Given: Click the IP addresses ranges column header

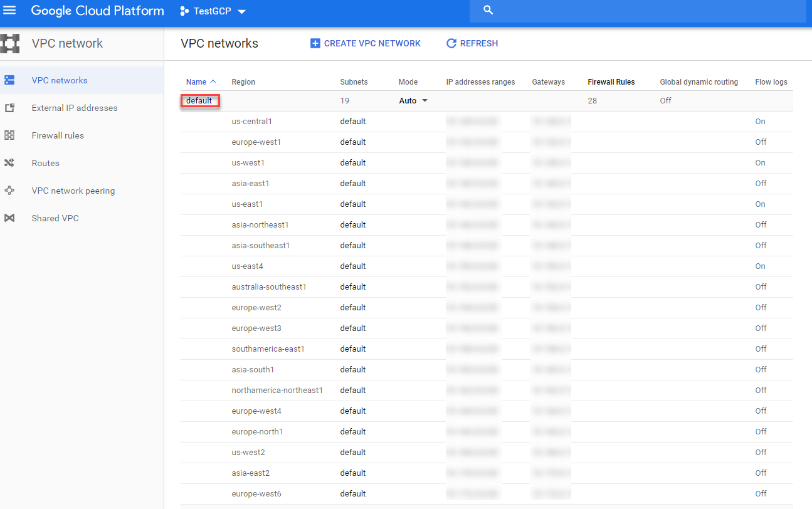Looking at the screenshot, I should click(481, 82).
